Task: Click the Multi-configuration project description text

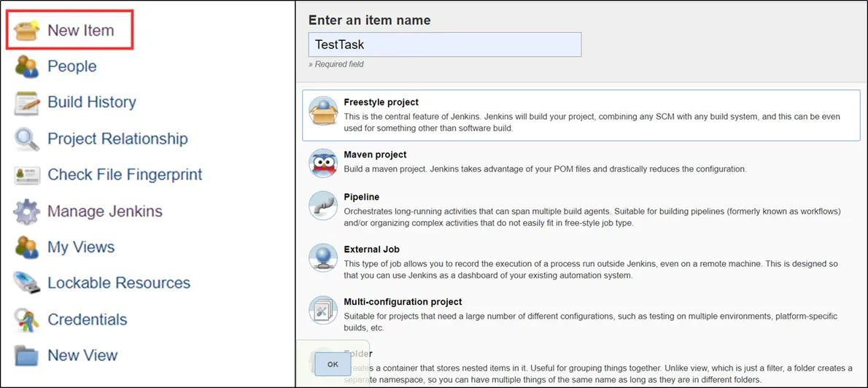Action: (591, 322)
